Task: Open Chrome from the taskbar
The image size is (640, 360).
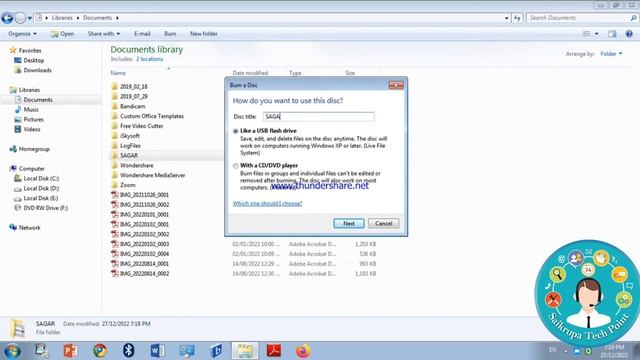Action: click(x=100, y=351)
